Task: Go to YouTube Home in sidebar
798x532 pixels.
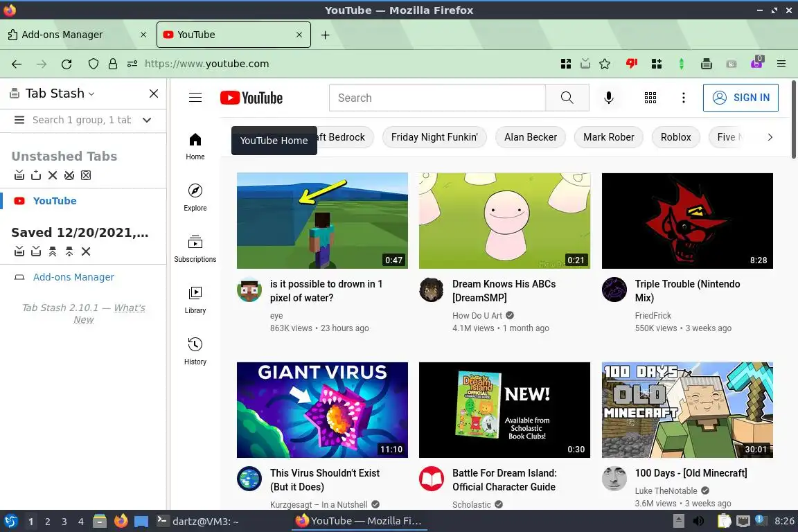Action: 195,146
